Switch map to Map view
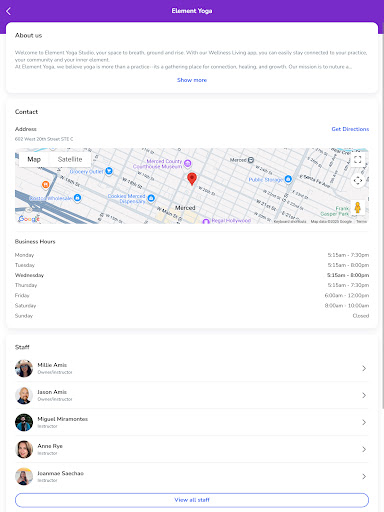Screen dimensions: 384x512 click(34, 159)
